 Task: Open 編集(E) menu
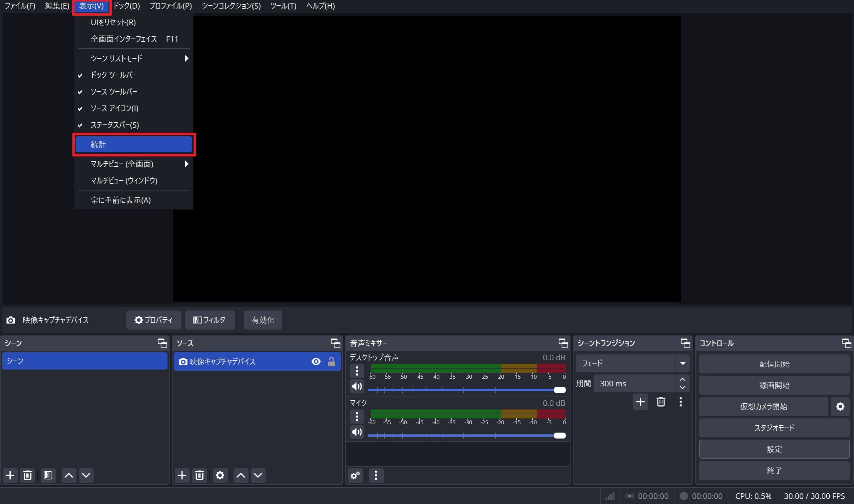tap(57, 6)
